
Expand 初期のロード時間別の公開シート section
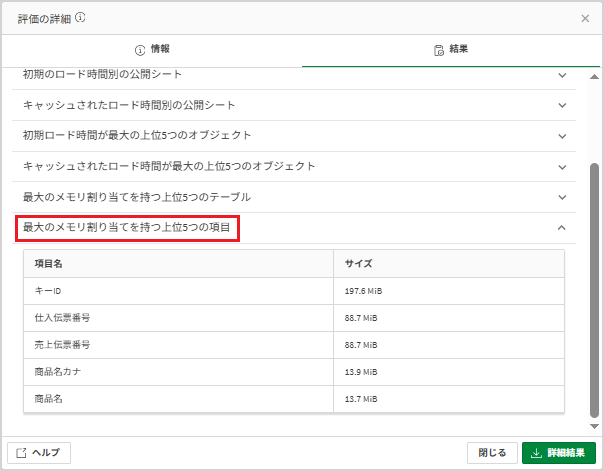562,75
